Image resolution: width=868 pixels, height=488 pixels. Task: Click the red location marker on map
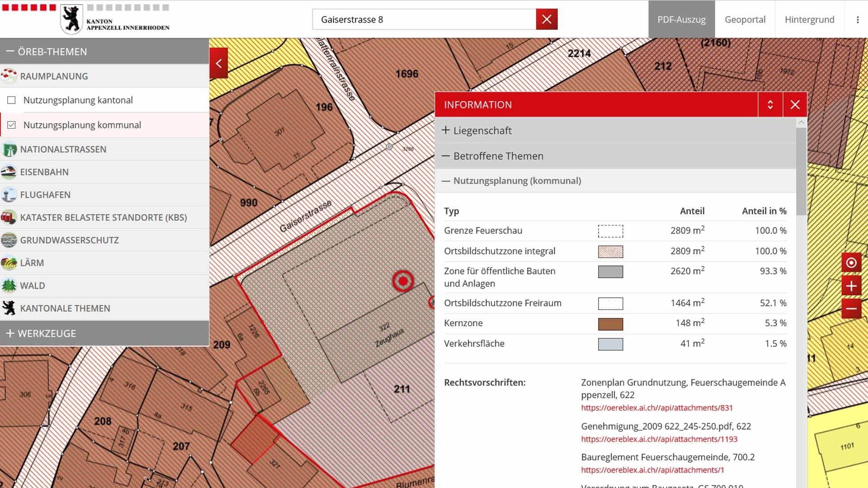pyautogui.click(x=403, y=282)
